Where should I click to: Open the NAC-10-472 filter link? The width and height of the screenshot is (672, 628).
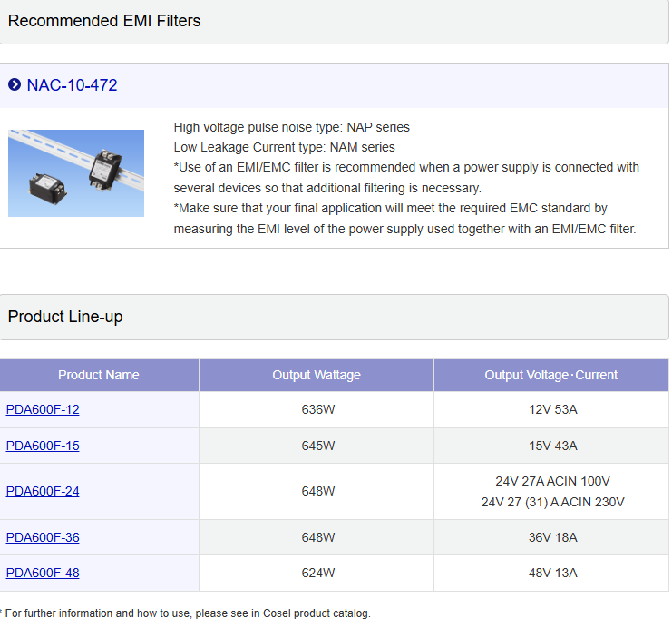[x=72, y=85]
